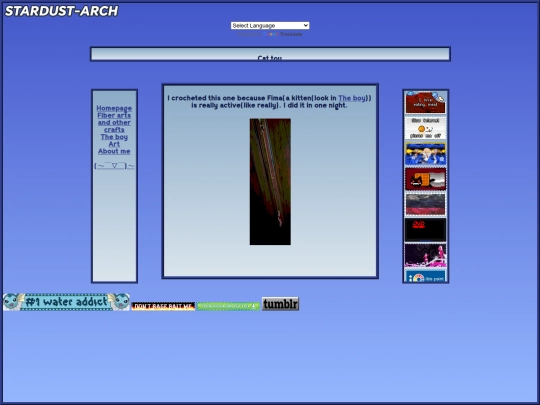The image size is (540, 405).
Task: Click the 'Cat toy' page heading
Action: [x=270, y=58]
